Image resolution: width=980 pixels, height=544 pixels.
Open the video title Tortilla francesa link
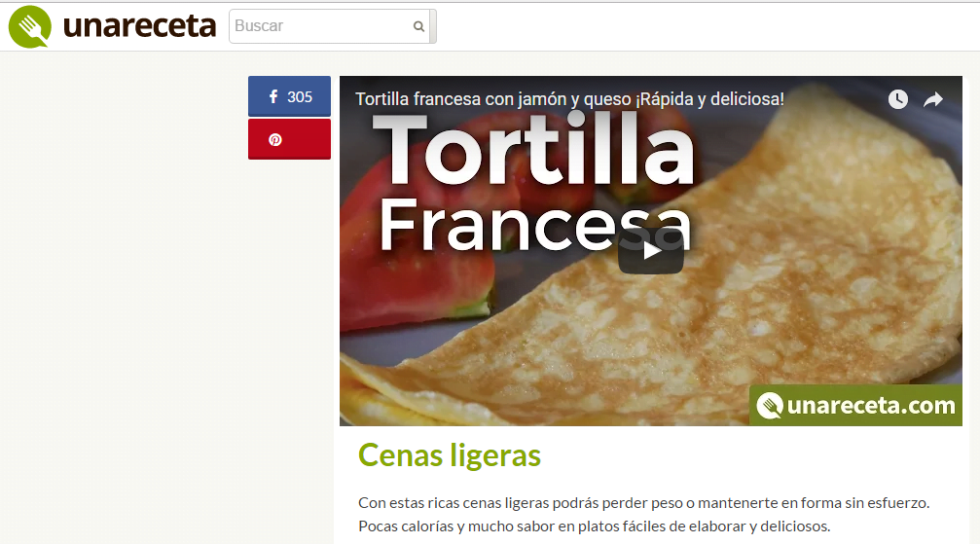click(x=569, y=99)
